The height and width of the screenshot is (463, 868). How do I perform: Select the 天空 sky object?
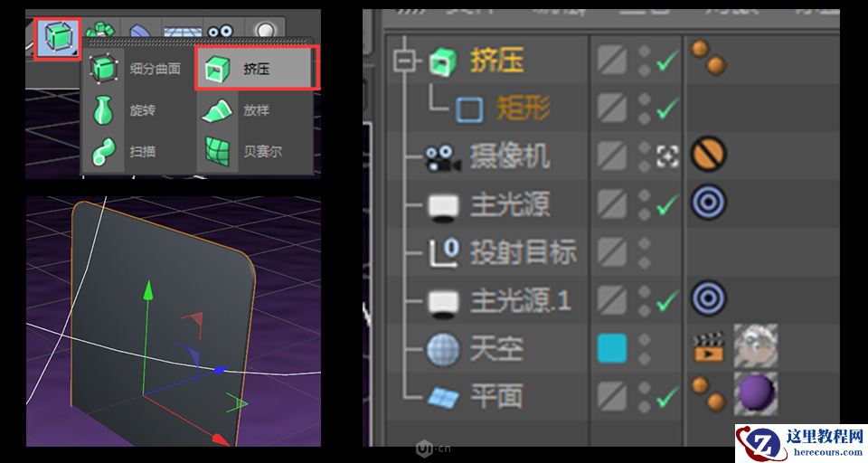click(496, 349)
